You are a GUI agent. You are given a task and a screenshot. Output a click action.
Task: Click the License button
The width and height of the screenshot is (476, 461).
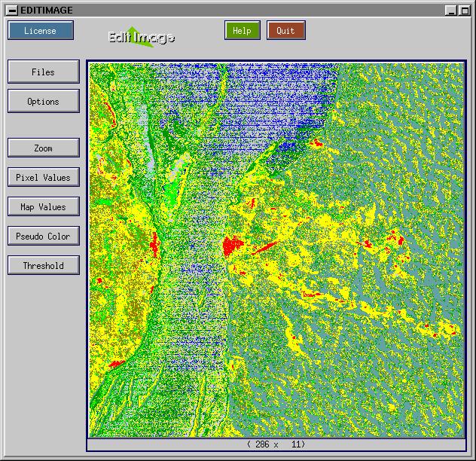pyautogui.click(x=41, y=30)
